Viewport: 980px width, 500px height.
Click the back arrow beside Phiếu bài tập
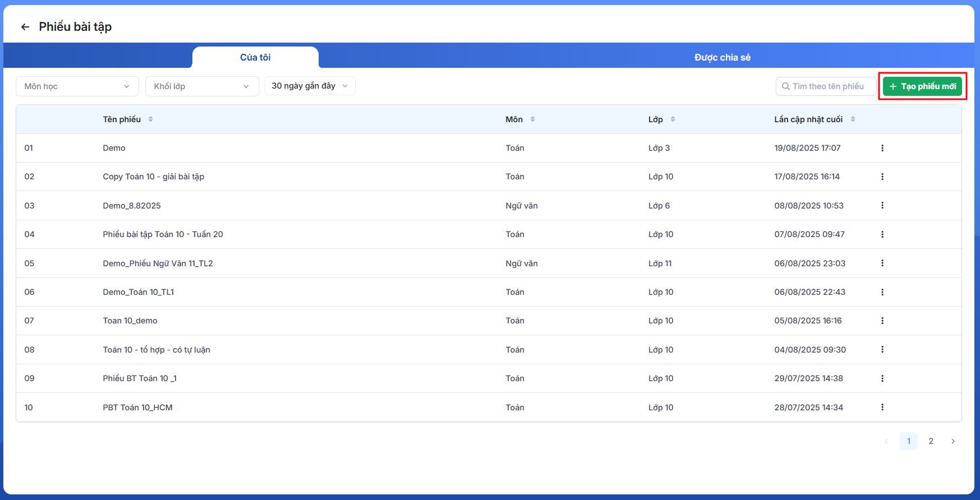25,27
